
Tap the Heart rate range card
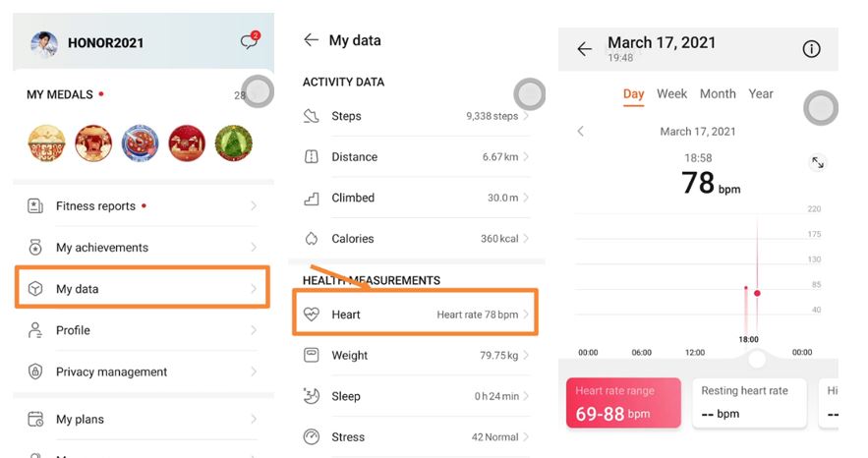[x=623, y=403]
